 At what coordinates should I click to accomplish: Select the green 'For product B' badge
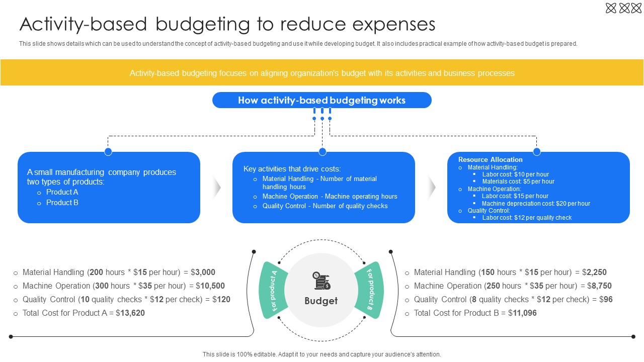pos(369,290)
